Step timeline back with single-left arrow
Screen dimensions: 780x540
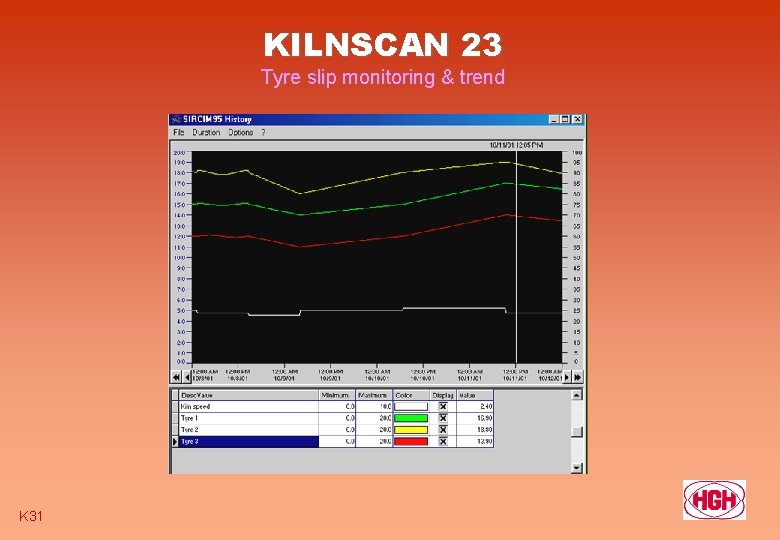187,377
